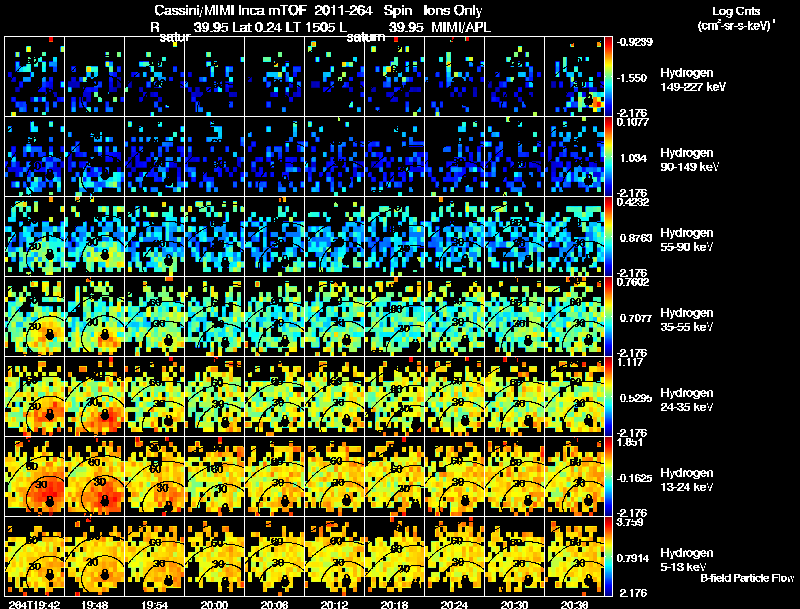
Task: Select the 20:30 time label
Action: (514, 604)
